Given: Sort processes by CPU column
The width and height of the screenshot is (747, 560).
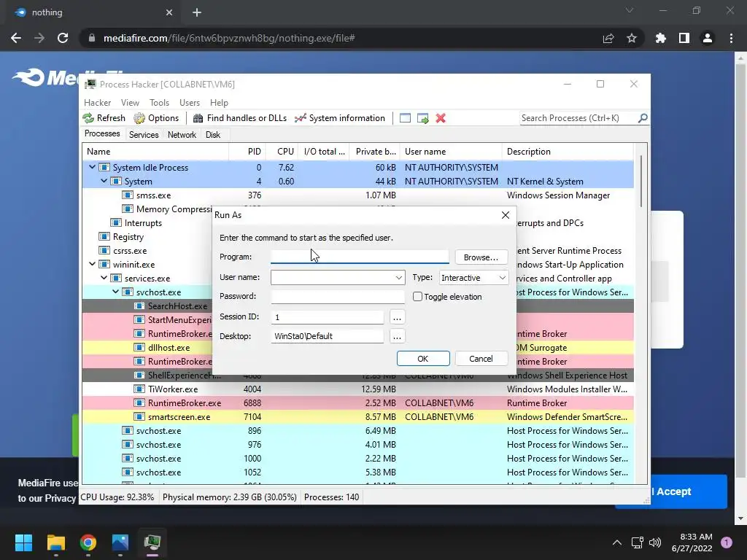Looking at the screenshot, I should [x=282, y=152].
